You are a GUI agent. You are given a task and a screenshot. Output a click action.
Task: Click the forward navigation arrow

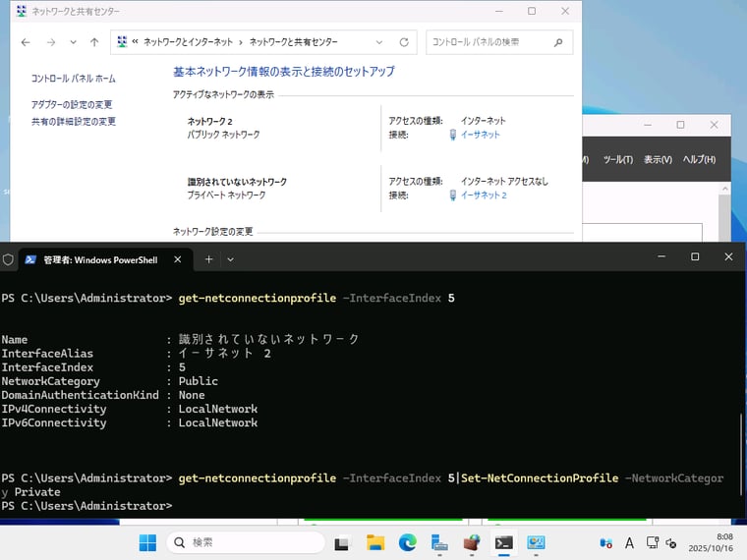[x=51, y=42]
